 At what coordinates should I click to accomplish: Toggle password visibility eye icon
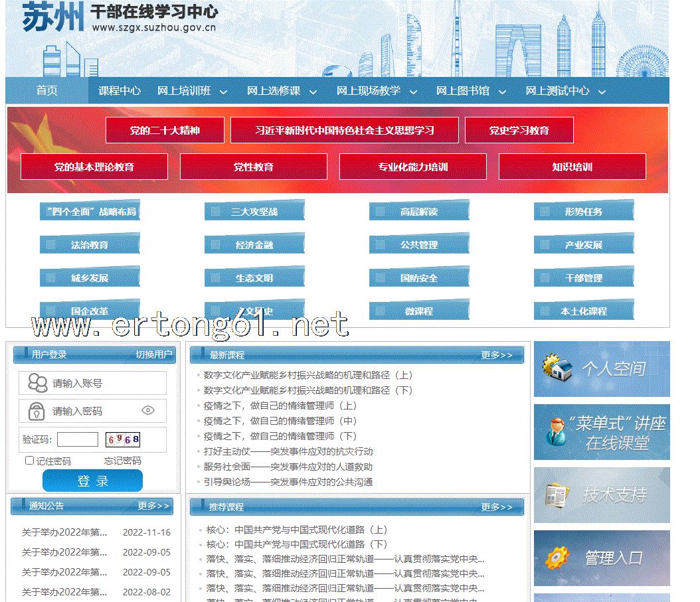(148, 411)
